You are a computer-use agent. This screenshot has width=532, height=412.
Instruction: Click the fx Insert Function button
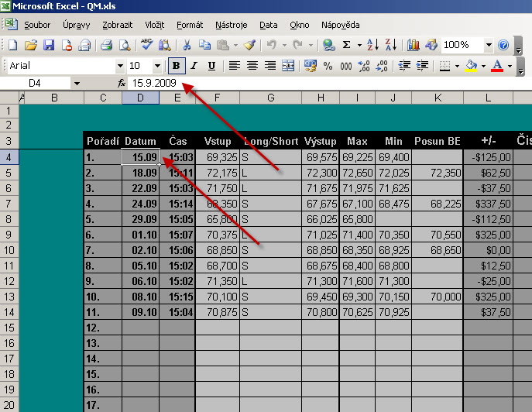coord(122,83)
